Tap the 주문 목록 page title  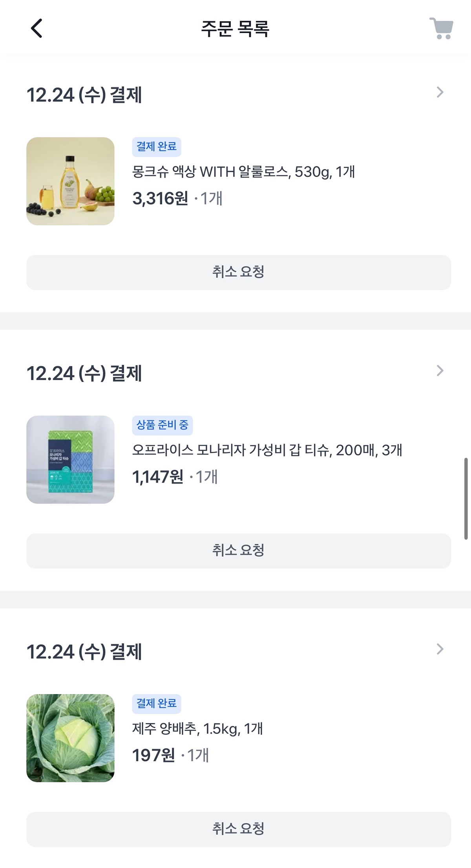pos(235,29)
